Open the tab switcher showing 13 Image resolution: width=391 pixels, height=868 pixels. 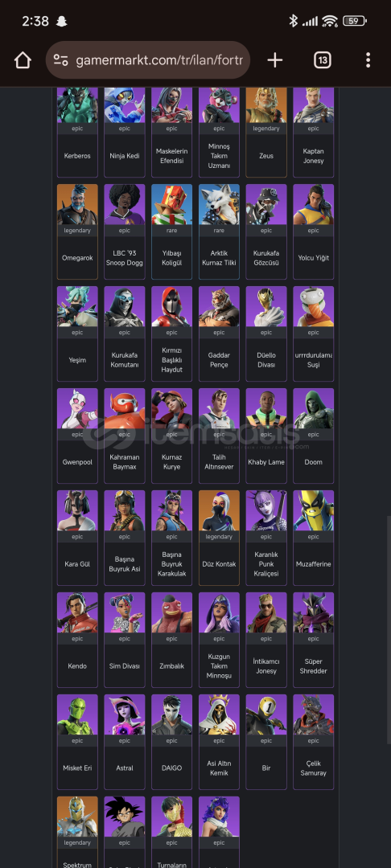[x=323, y=60]
